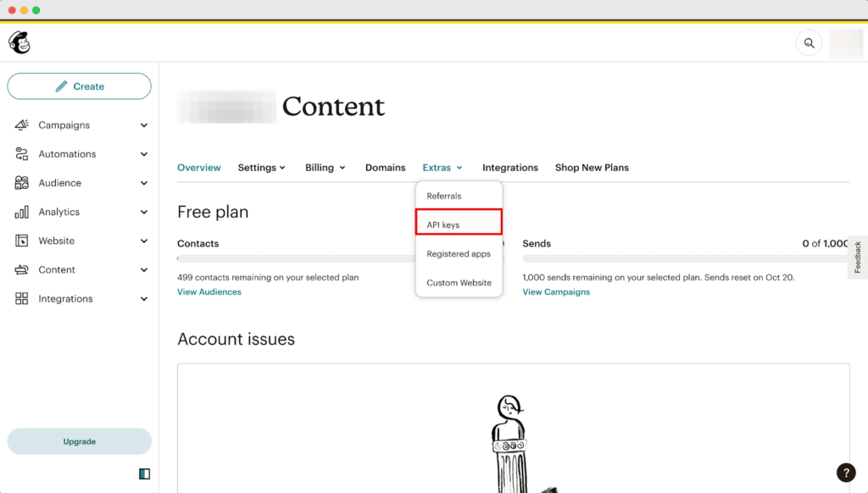Select the Website icon in sidebar
This screenshot has height=493, width=868.
coord(21,241)
